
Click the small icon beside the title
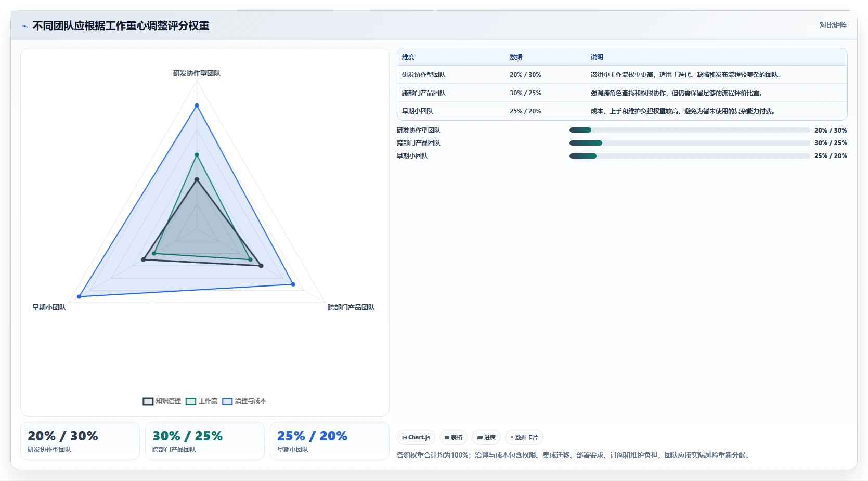(x=24, y=26)
